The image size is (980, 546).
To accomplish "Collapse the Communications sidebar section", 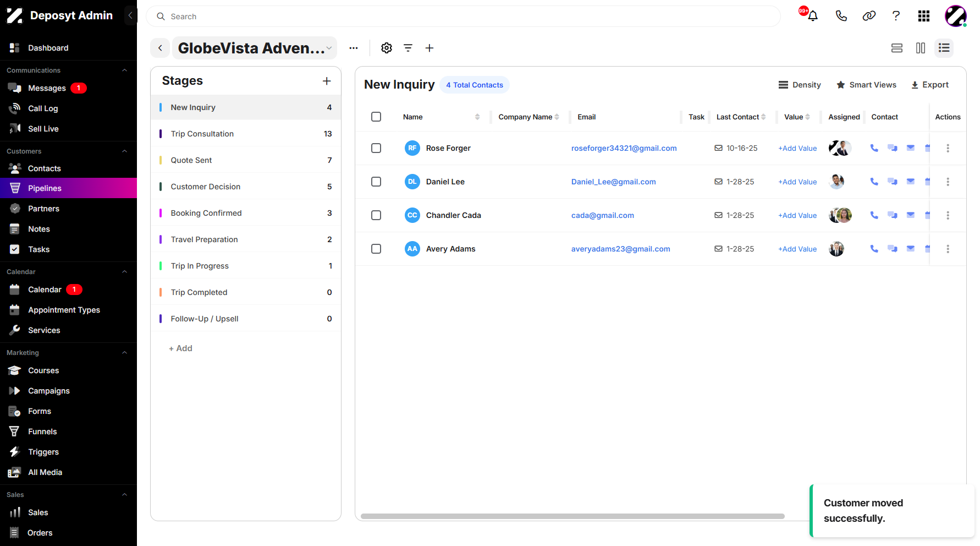I will 124,70.
